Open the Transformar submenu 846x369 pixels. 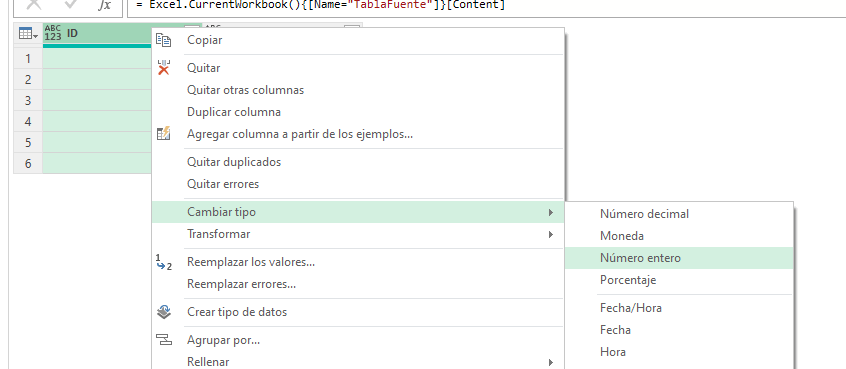coord(358,234)
